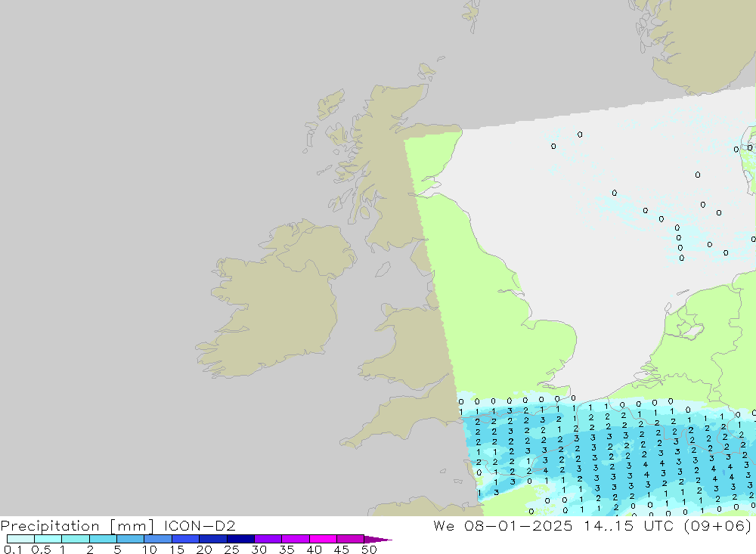Click the Isle of Man on the map
Image resolution: width=756 pixels, height=554 pixels.
pos(383,270)
